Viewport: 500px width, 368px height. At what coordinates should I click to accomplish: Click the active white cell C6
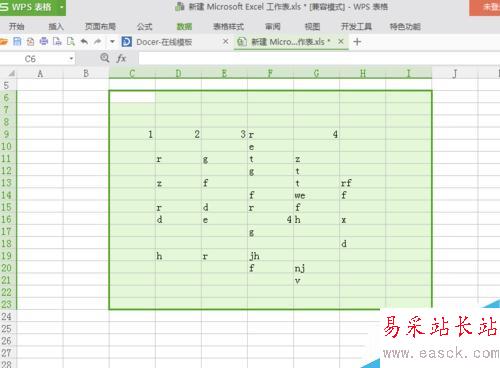132,97
